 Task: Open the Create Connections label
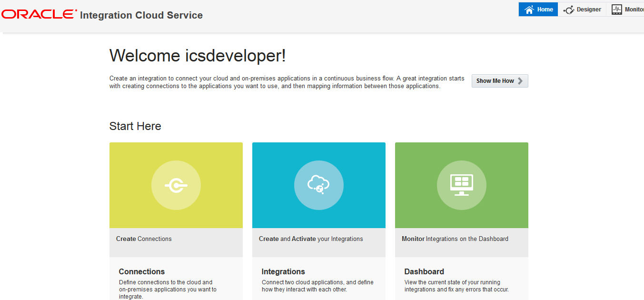[x=144, y=239]
